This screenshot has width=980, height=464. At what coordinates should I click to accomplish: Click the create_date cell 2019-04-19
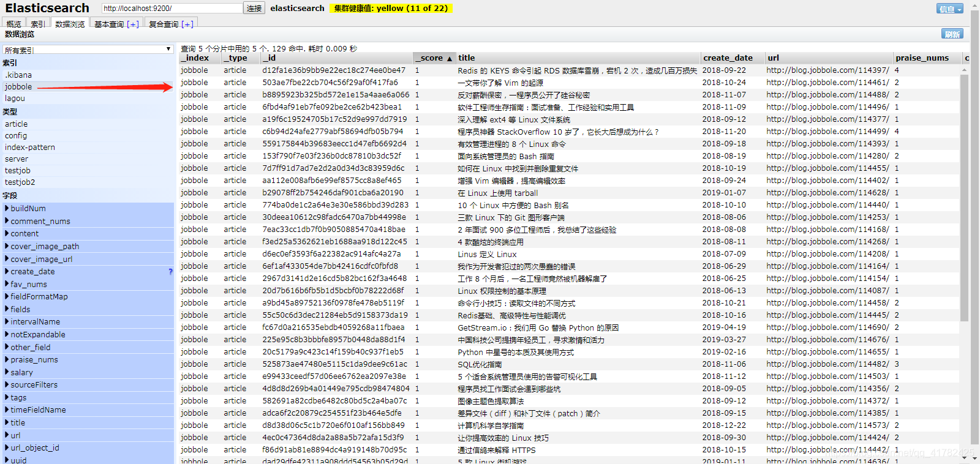tap(724, 327)
